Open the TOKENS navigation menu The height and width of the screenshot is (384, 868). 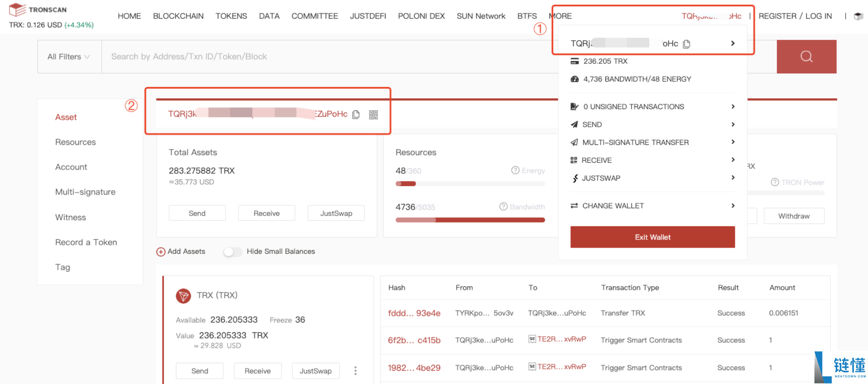click(x=231, y=16)
